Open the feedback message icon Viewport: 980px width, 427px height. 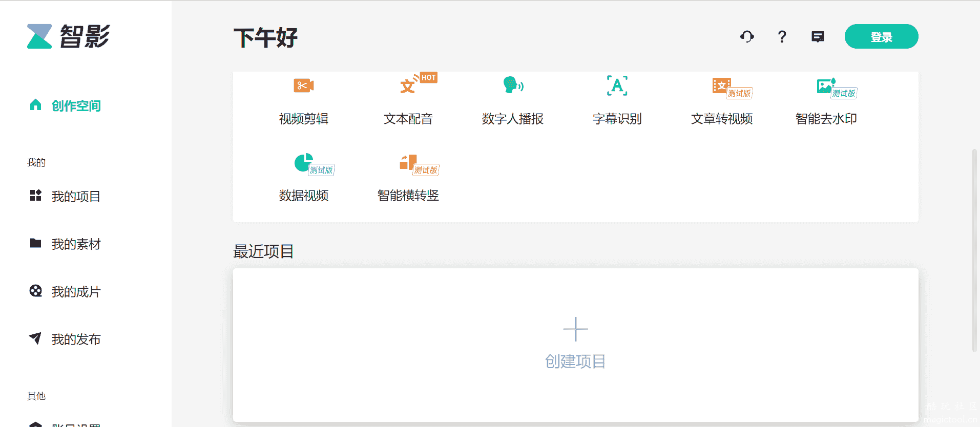click(x=818, y=37)
